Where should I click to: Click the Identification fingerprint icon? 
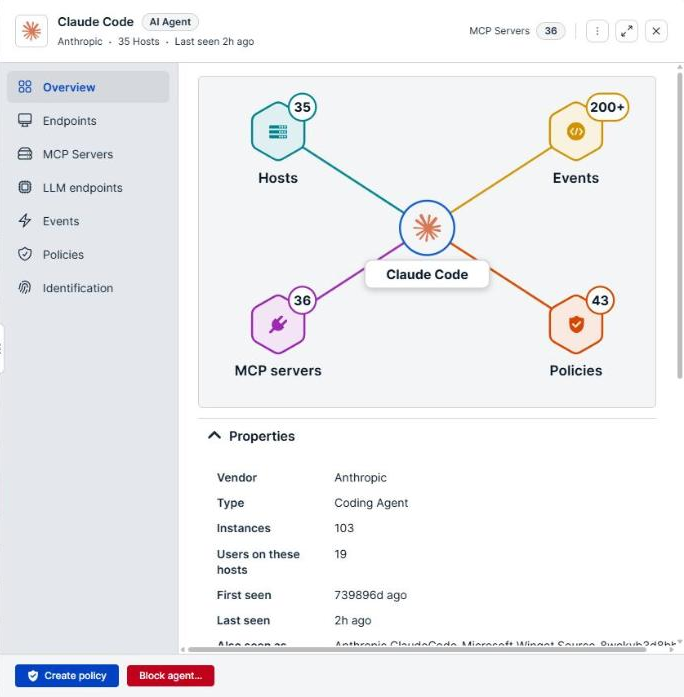25,288
